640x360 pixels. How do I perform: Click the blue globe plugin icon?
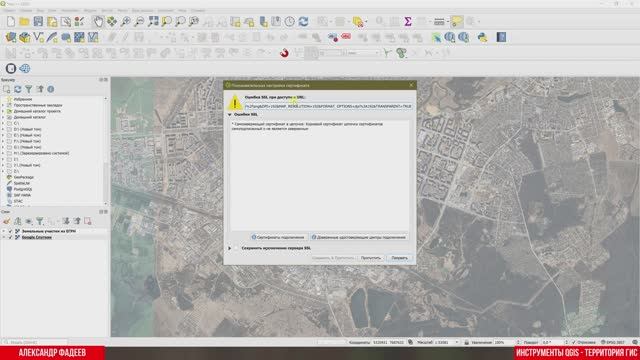pos(24,69)
